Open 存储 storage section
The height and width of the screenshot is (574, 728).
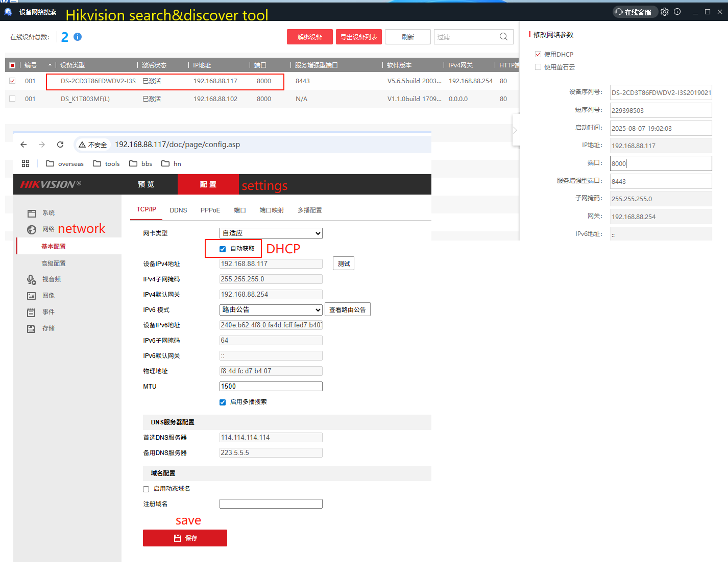tap(48, 328)
